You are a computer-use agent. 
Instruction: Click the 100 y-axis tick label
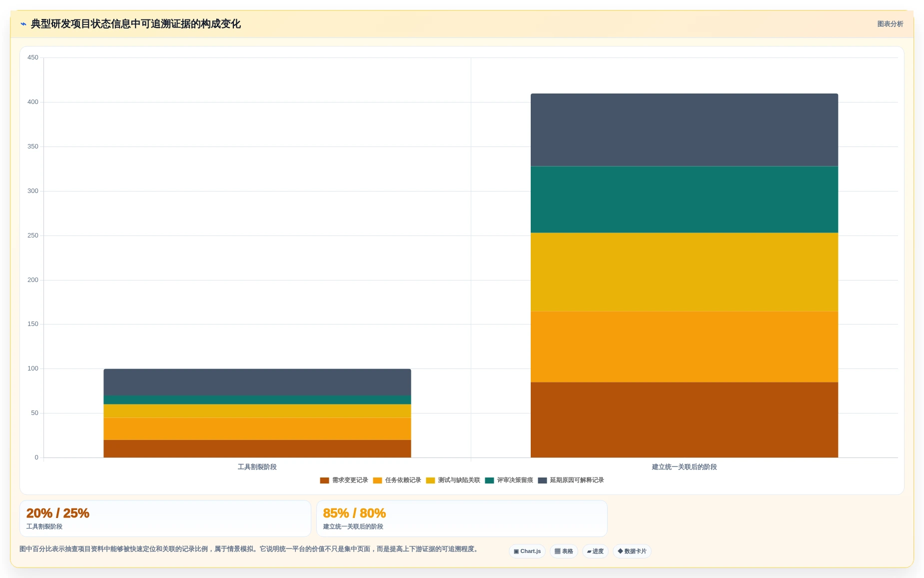click(x=33, y=368)
